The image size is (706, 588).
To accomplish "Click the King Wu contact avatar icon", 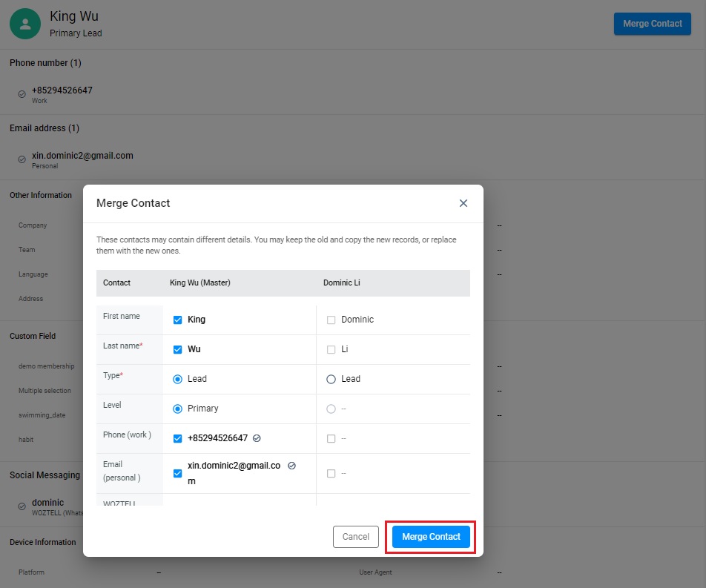I will pos(25,24).
